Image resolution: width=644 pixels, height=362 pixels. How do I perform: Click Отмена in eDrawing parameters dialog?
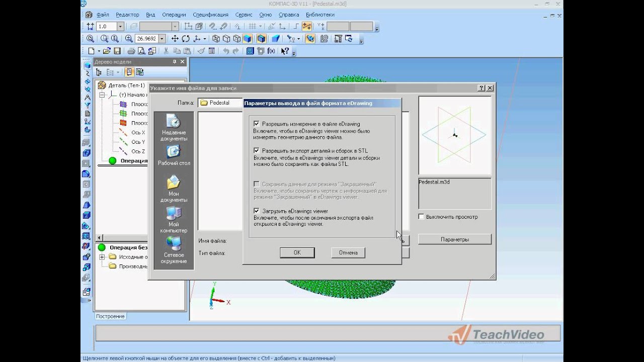(x=348, y=252)
